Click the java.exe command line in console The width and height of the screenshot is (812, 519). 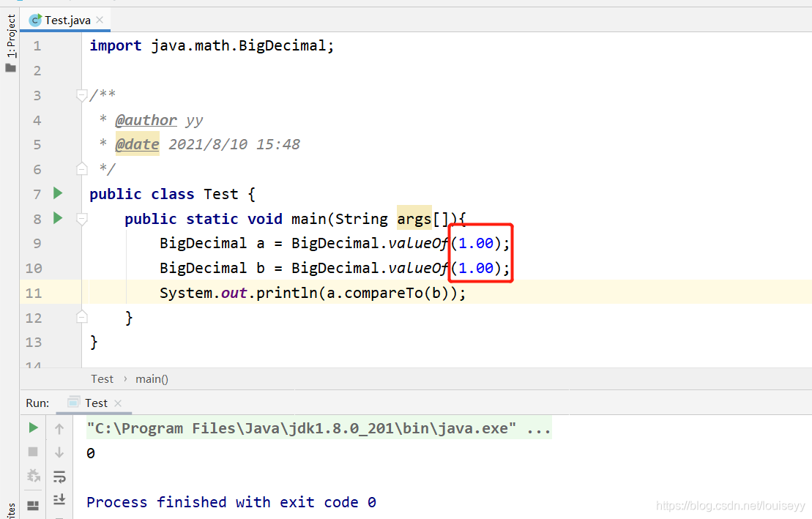pyautogui.click(x=319, y=428)
